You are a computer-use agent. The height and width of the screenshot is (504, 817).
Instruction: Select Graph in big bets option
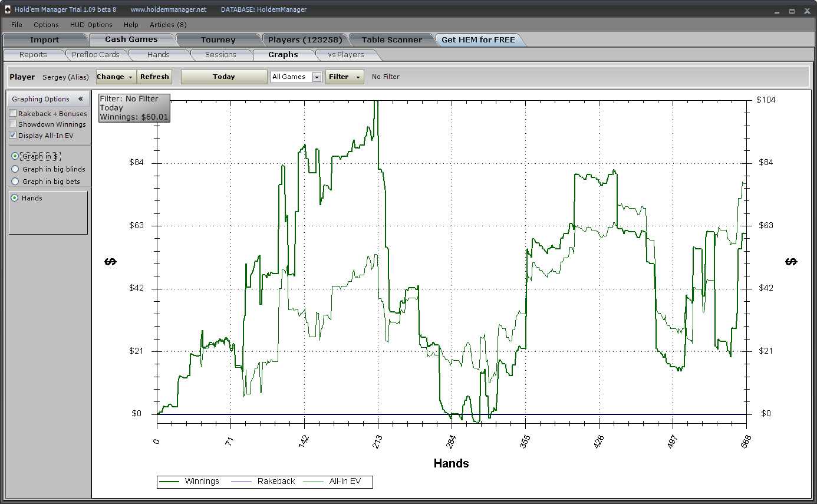point(15,182)
